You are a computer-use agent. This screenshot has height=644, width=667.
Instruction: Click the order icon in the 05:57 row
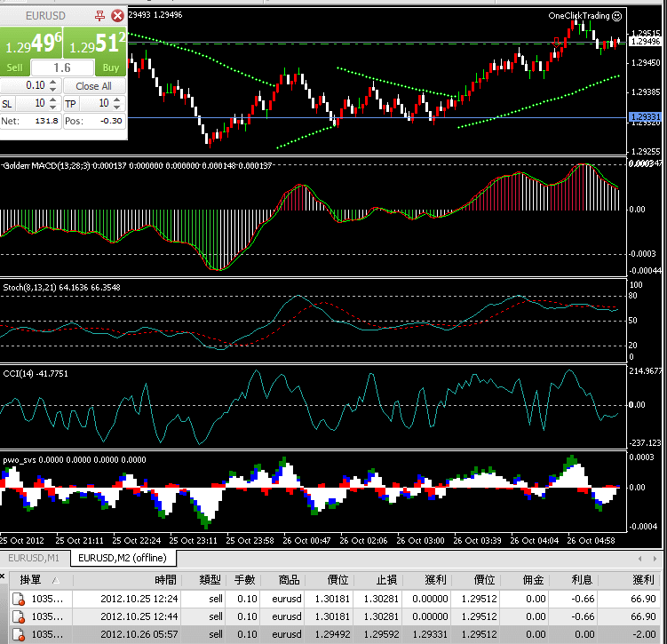click(19, 634)
